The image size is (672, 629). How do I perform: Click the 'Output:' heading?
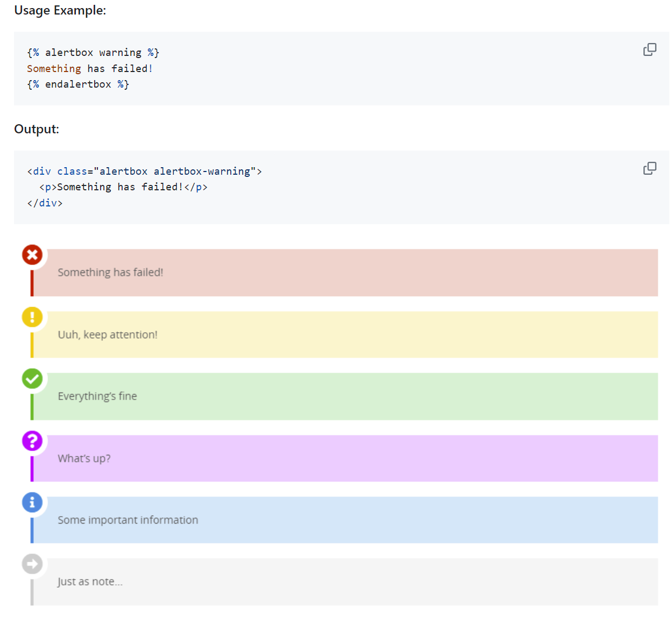37,129
